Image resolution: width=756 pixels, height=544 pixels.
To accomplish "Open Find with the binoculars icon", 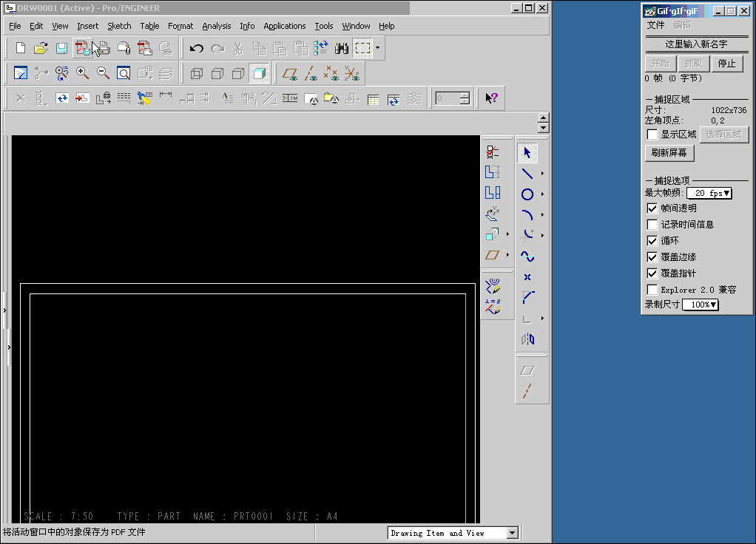I will [x=341, y=48].
